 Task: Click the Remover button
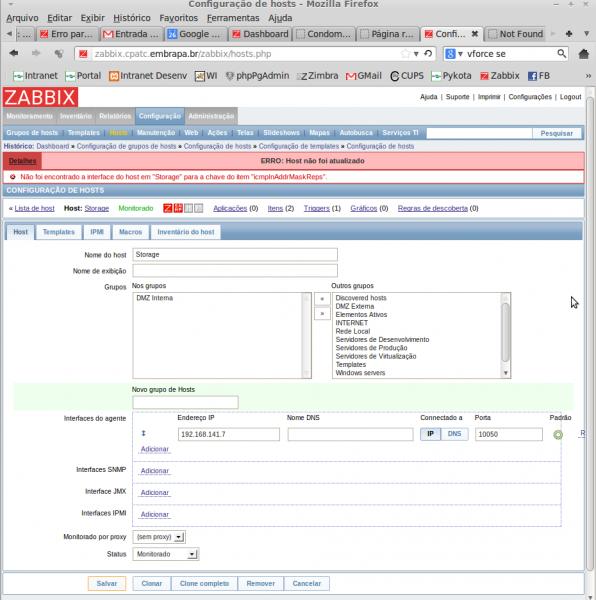(261, 584)
